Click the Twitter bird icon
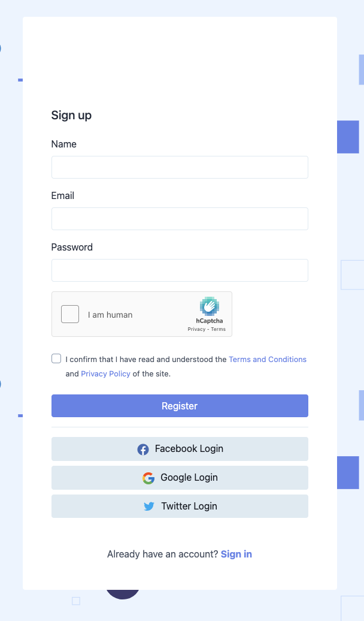Image resolution: width=364 pixels, height=621 pixels. click(148, 507)
